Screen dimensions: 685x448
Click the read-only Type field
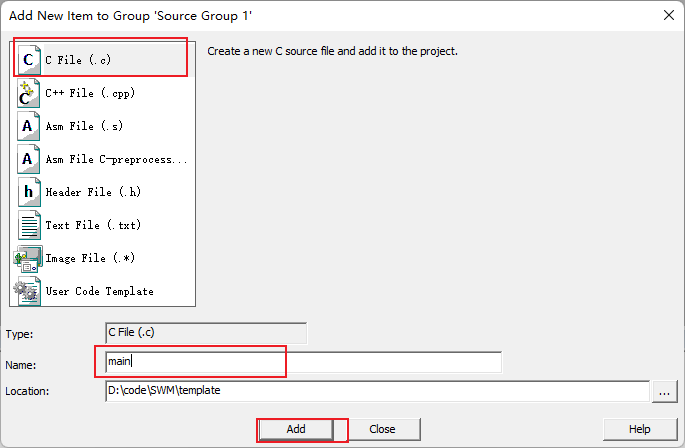pos(206,333)
